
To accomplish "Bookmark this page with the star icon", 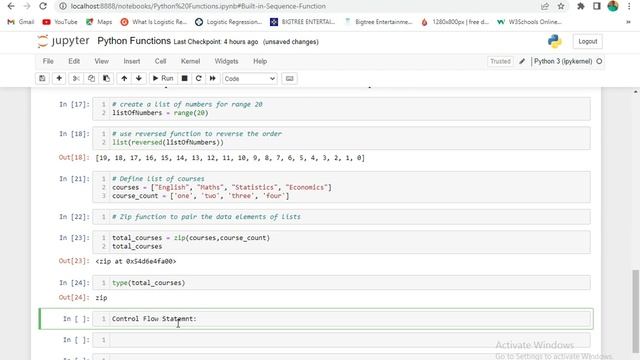I will [561, 6].
